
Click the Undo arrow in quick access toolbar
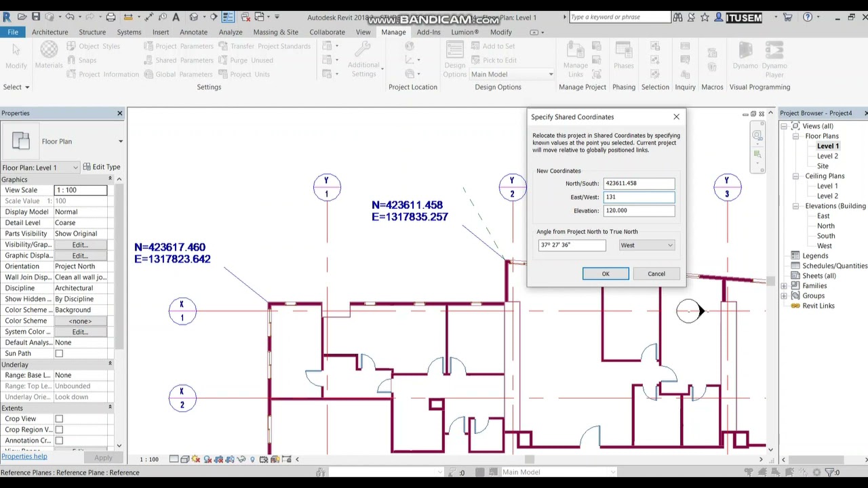70,17
